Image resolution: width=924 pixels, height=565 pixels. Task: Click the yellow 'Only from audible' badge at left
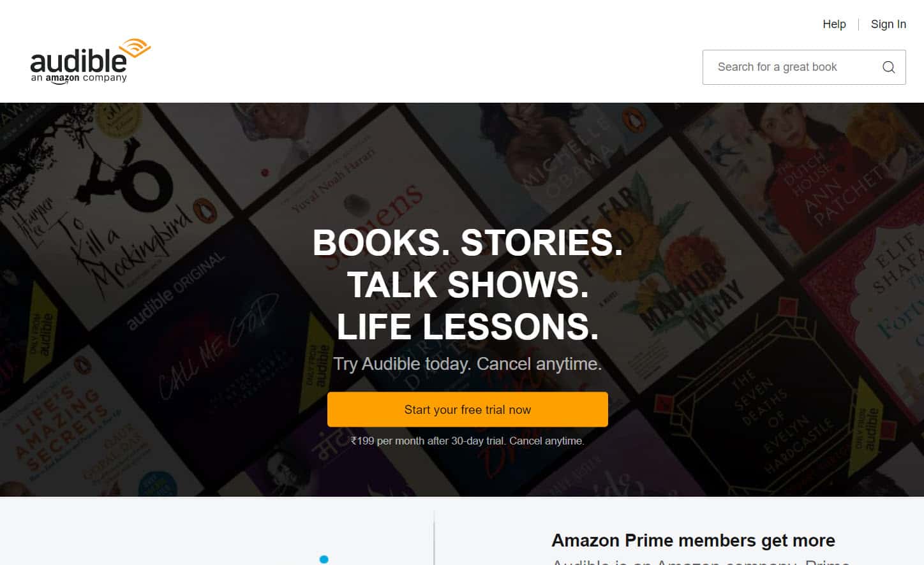pyautogui.click(x=42, y=328)
